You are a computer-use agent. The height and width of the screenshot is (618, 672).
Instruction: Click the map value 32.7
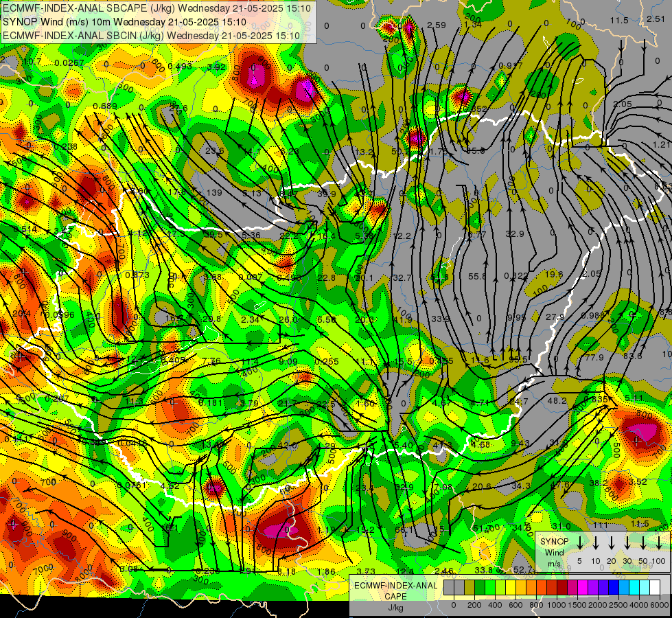click(x=402, y=278)
